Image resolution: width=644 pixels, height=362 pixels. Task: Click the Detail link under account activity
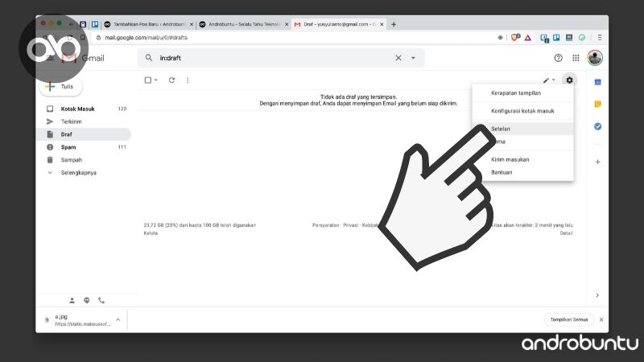[x=567, y=233]
